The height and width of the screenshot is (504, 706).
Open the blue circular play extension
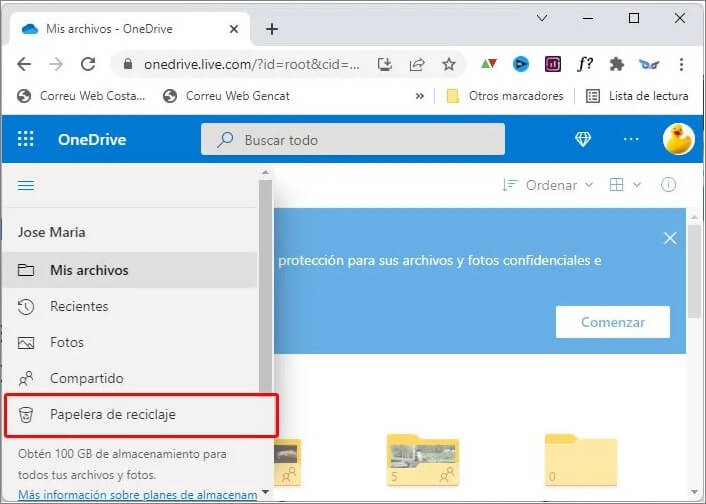(x=520, y=64)
